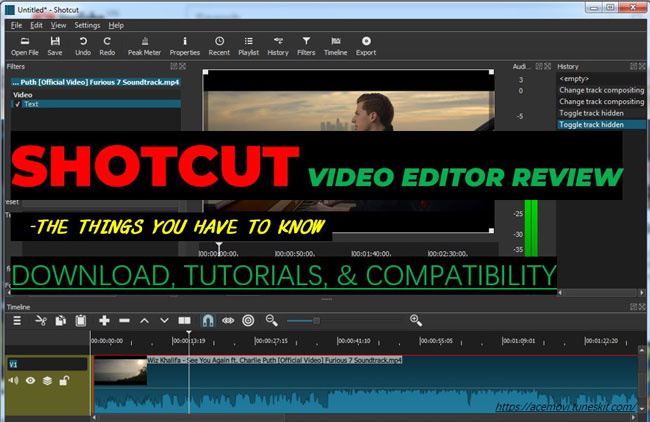Undo the last action

[x=83, y=46]
